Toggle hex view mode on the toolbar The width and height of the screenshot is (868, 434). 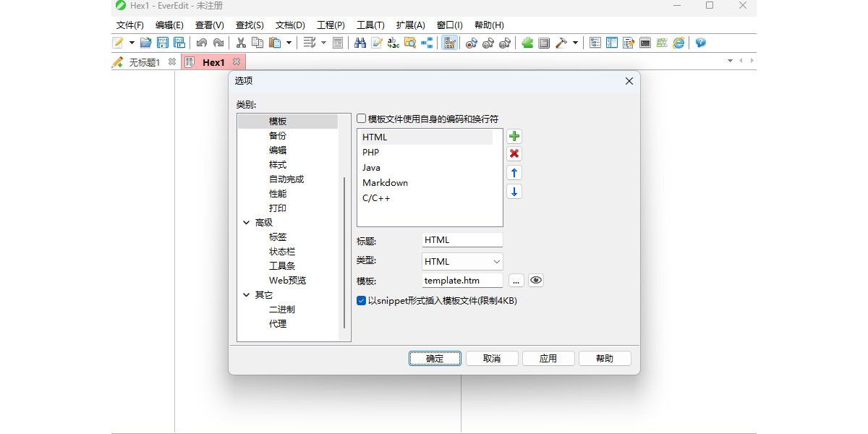[450, 43]
